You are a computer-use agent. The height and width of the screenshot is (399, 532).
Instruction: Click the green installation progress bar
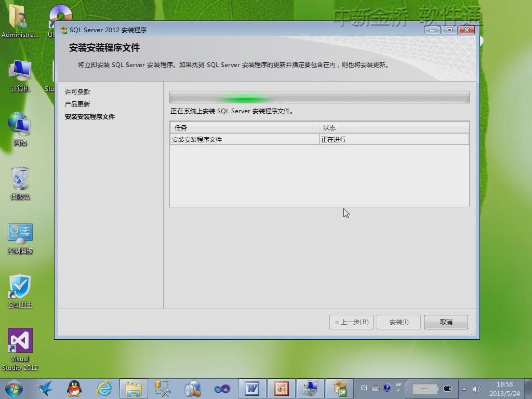click(x=320, y=97)
